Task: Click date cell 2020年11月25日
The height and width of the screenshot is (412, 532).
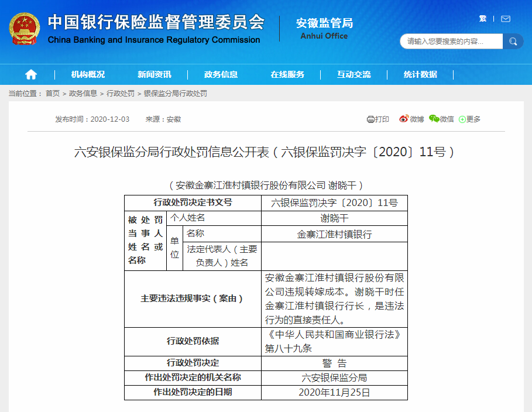Action: (334, 392)
